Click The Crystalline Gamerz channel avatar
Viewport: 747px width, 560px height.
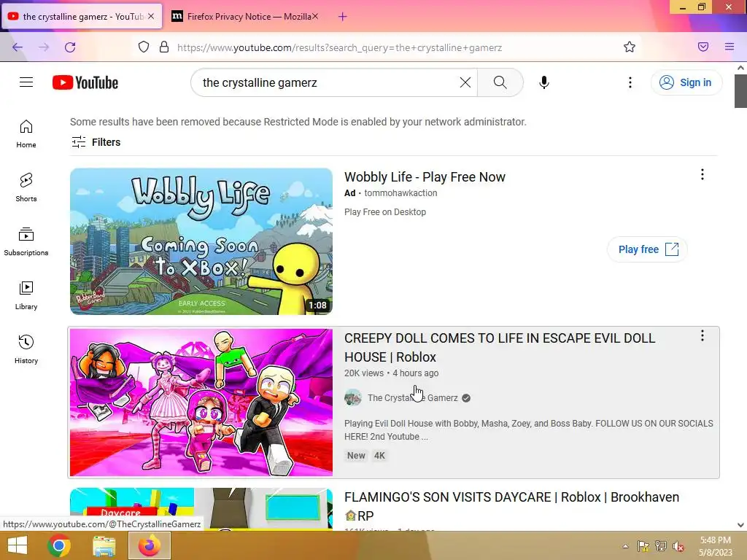[x=353, y=397]
